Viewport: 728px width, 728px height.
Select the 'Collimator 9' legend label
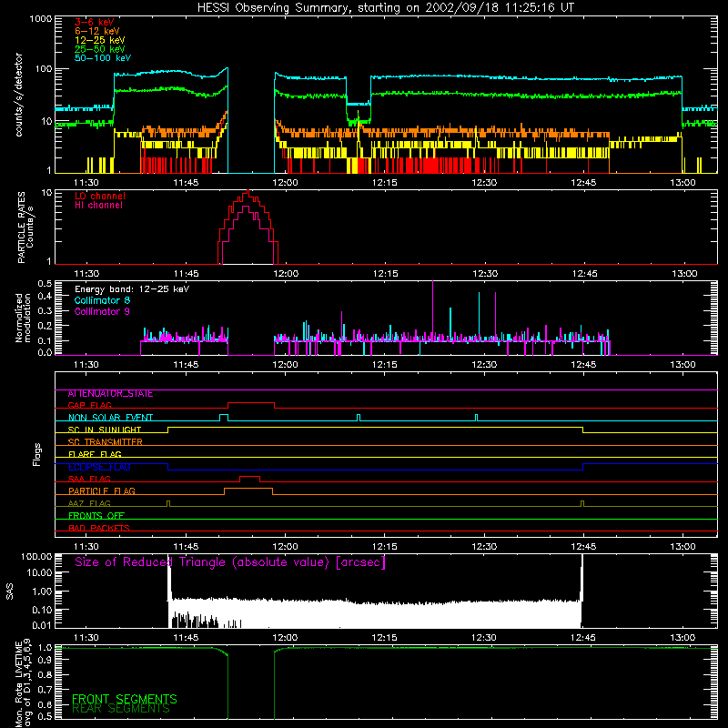click(102, 311)
